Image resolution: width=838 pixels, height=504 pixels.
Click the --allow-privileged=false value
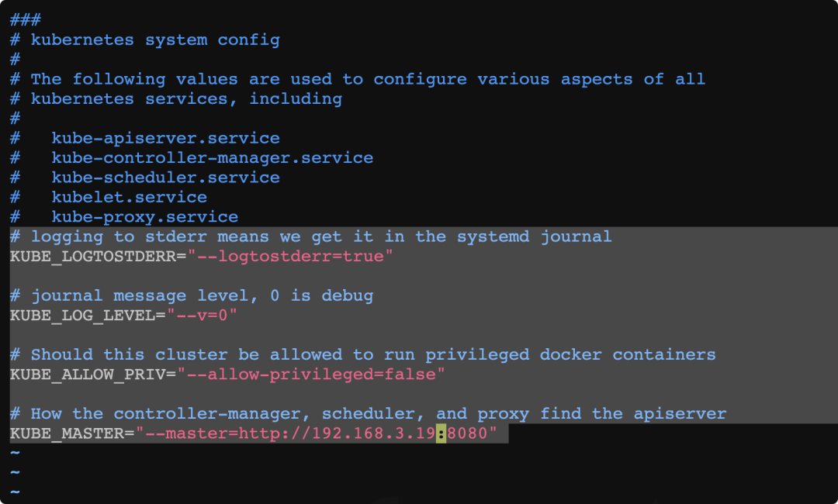point(311,375)
